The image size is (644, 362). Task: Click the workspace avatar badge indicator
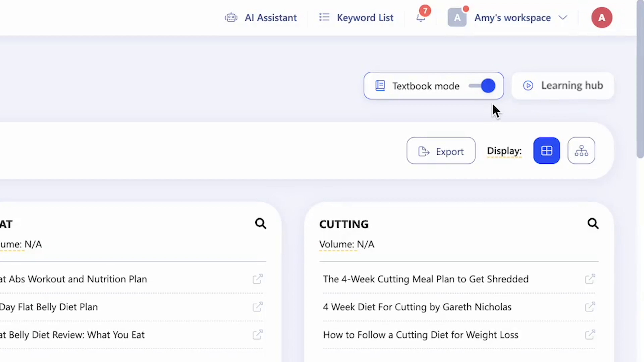tap(466, 9)
